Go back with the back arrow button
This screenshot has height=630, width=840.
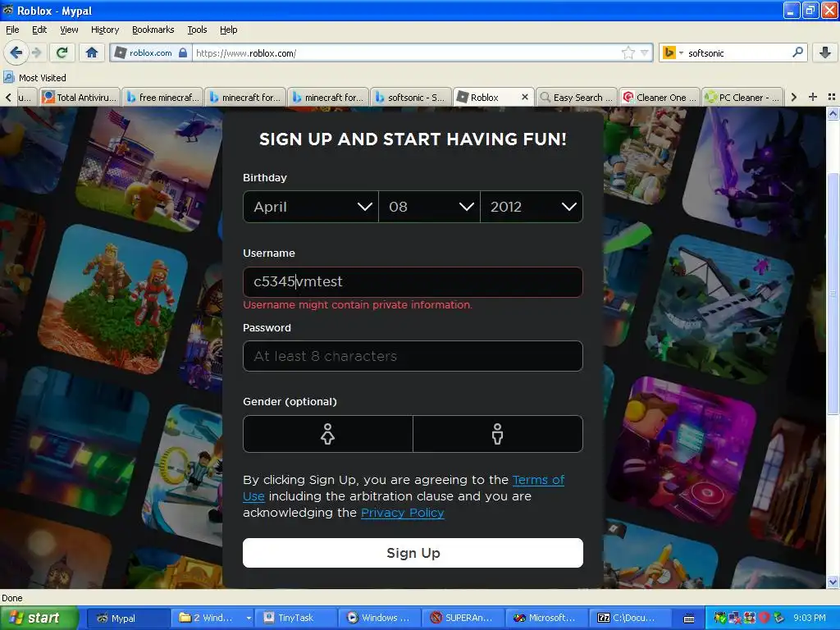[x=16, y=52]
